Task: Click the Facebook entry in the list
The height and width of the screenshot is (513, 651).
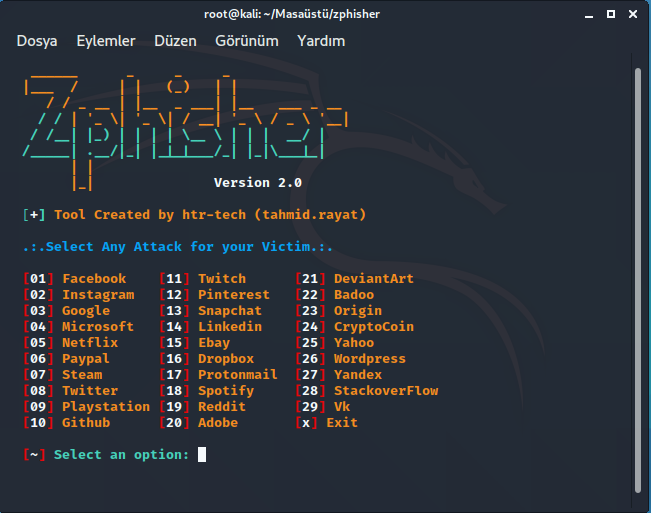Action: [94, 278]
